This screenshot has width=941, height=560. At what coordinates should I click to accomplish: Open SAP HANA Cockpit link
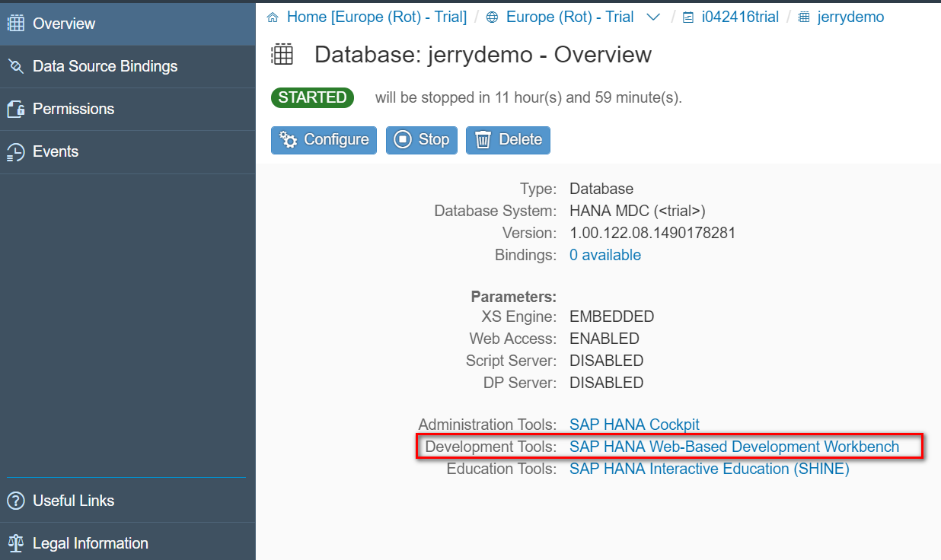(634, 425)
